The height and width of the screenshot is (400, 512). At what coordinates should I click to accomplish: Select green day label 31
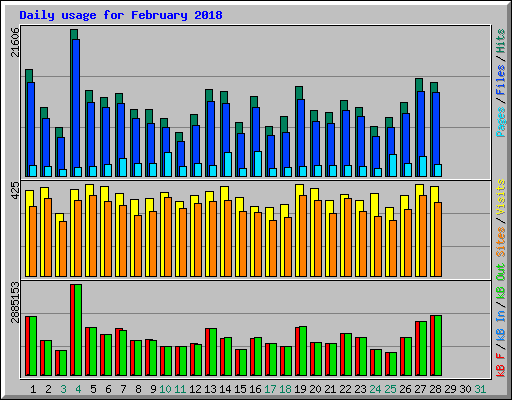point(480,389)
